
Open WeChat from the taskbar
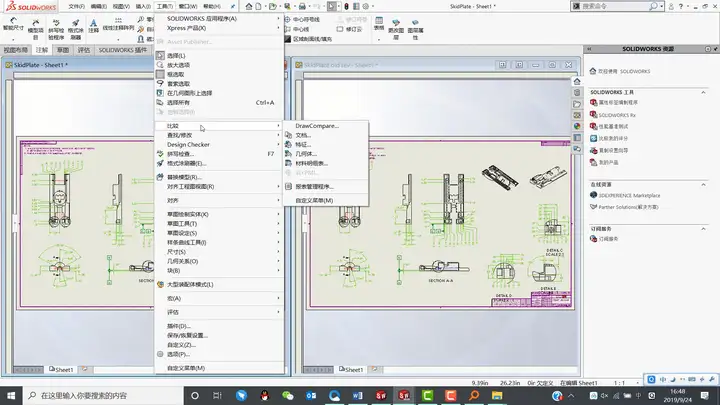coord(288,395)
